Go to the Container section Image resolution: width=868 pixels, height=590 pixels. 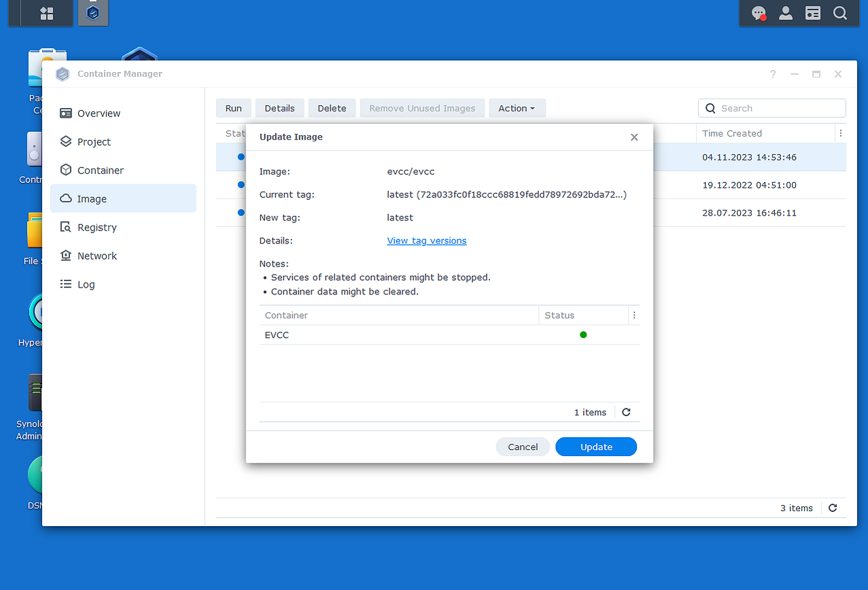click(123, 171)
